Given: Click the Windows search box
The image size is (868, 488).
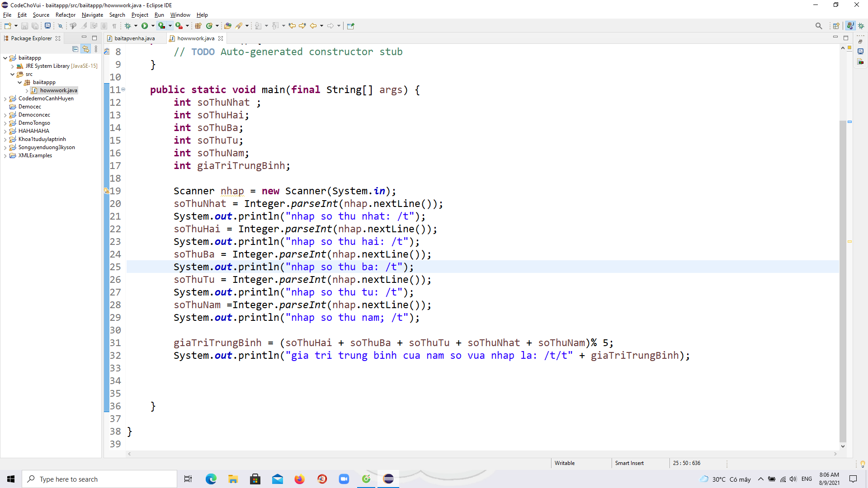Looking at the screenshot, I should (99, 479).
